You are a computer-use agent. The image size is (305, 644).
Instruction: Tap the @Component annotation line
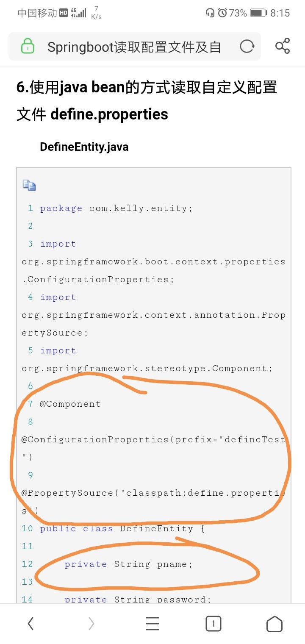[x=70, y=404]
